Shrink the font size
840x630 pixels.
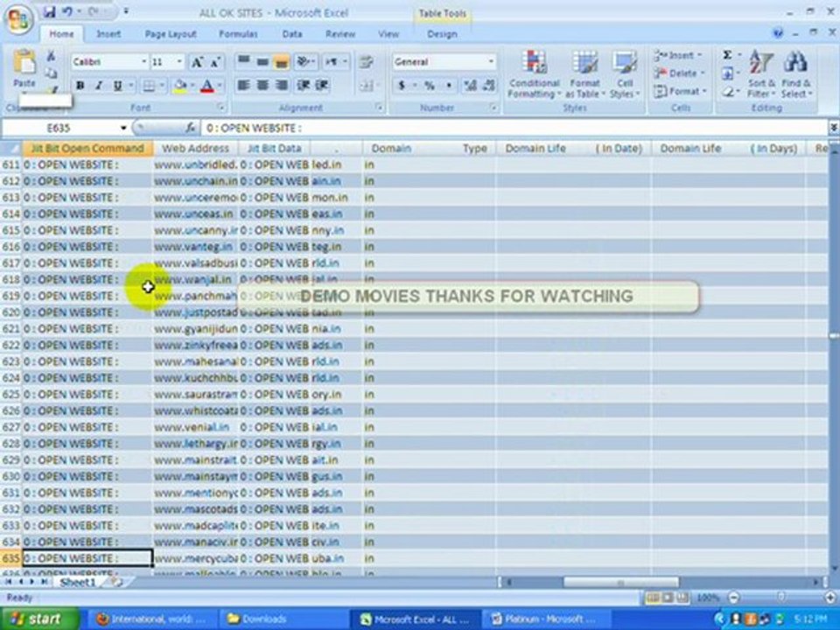pos(215,62)
